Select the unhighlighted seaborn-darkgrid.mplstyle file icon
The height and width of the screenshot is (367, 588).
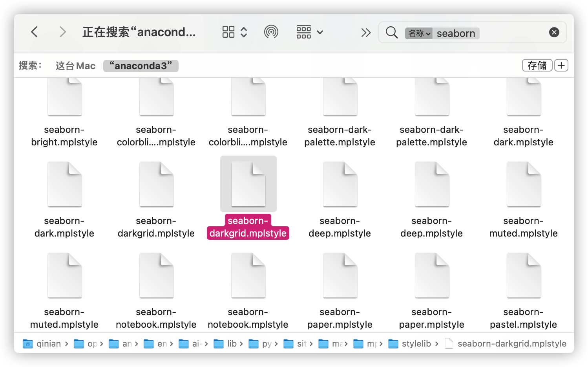click(157, 184)
